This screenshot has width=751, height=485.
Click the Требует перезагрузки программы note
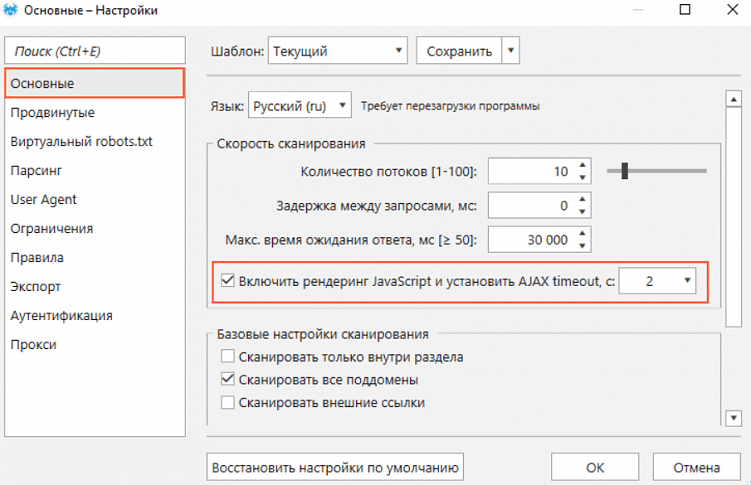[450, 106]
